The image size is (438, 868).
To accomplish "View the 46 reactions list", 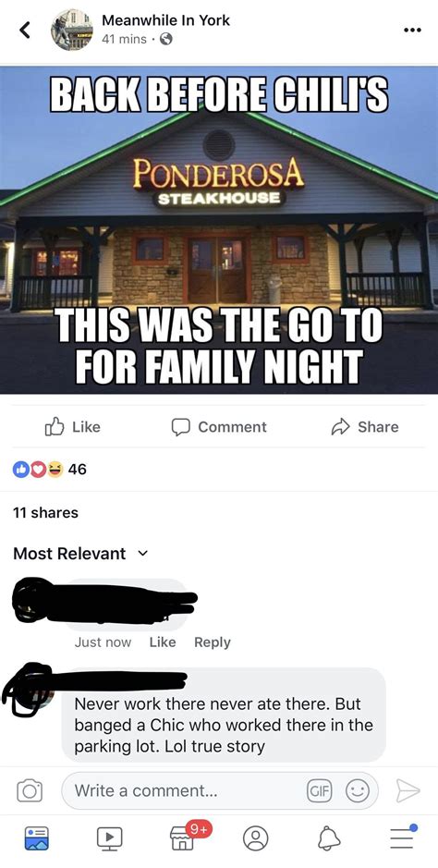I will [x=49, y=470].
